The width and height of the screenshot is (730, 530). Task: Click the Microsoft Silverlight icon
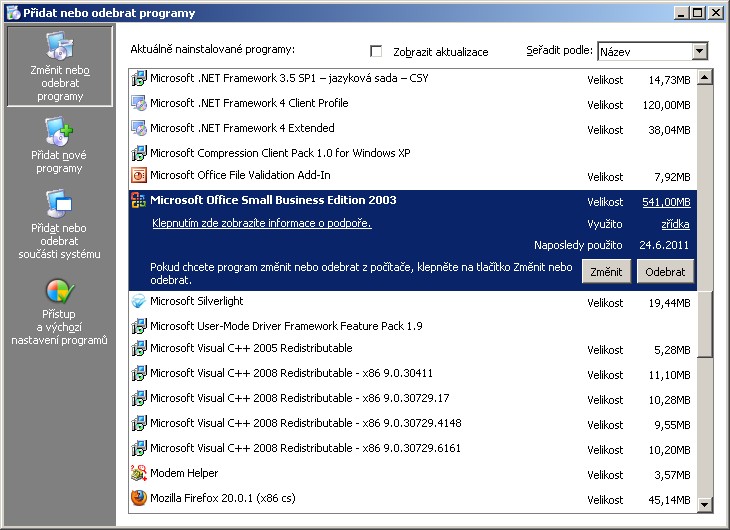139,302
